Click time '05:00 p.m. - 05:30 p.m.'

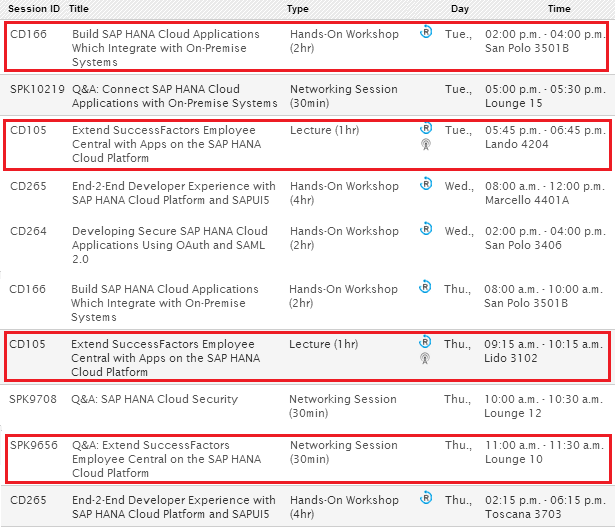click(546, 89)
